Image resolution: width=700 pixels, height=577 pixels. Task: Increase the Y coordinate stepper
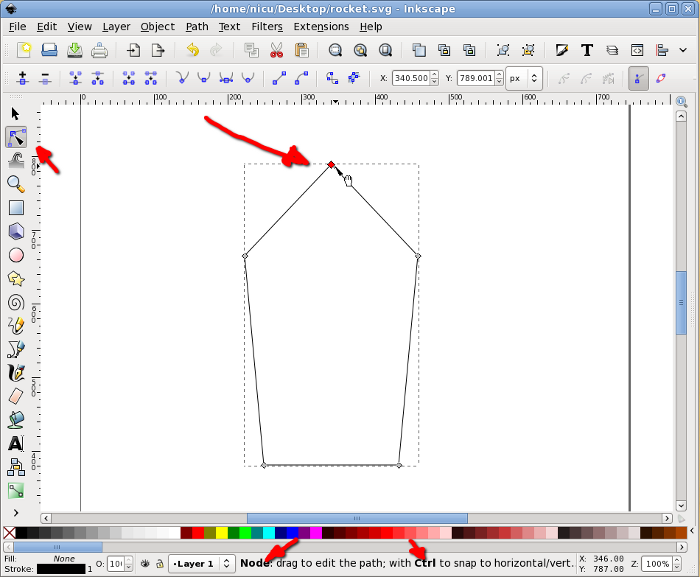tap(499, 75)
